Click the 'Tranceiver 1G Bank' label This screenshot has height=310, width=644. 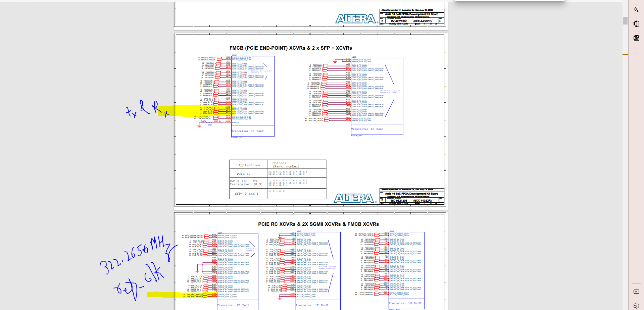[405, 303]
